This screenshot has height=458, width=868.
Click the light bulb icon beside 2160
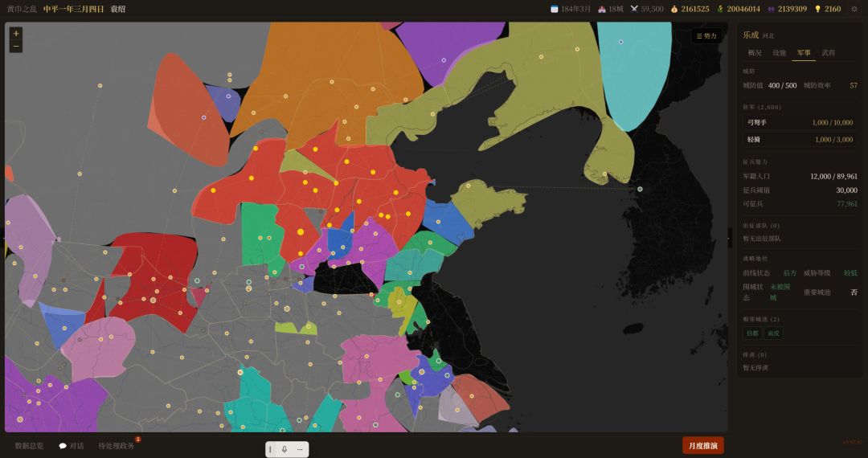point(817,9)
